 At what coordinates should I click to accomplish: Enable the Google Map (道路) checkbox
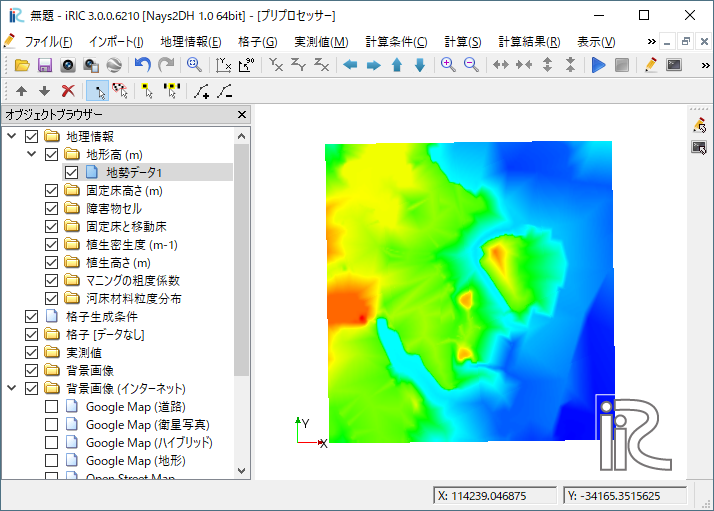click(51, 406)
